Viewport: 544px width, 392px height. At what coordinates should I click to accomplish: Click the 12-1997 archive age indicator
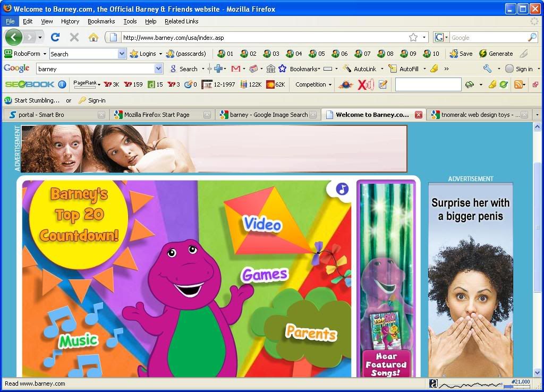(218, 84)
